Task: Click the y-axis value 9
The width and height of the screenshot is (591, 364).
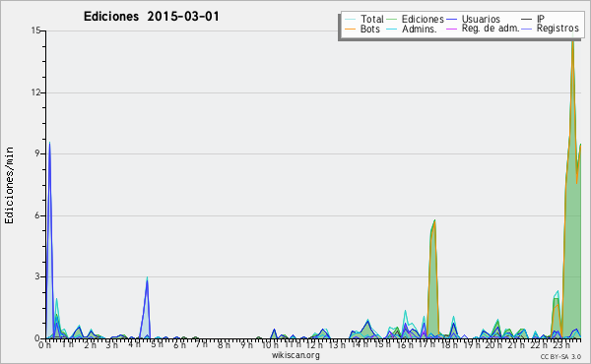Action: 37,153
